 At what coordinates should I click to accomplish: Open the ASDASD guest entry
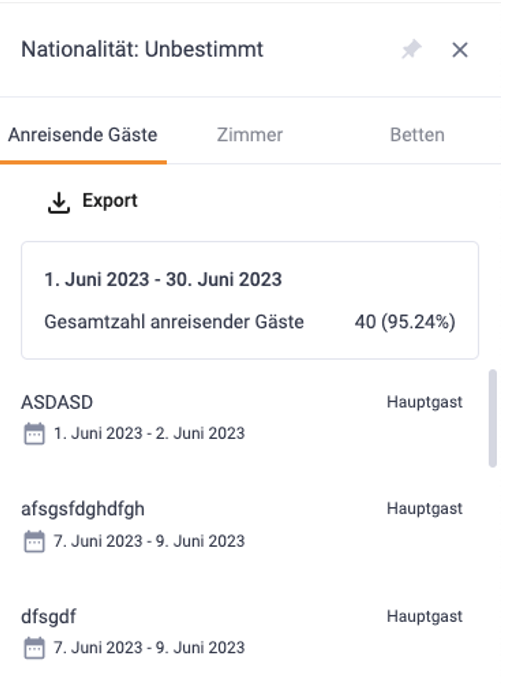[x=242, y=418]
